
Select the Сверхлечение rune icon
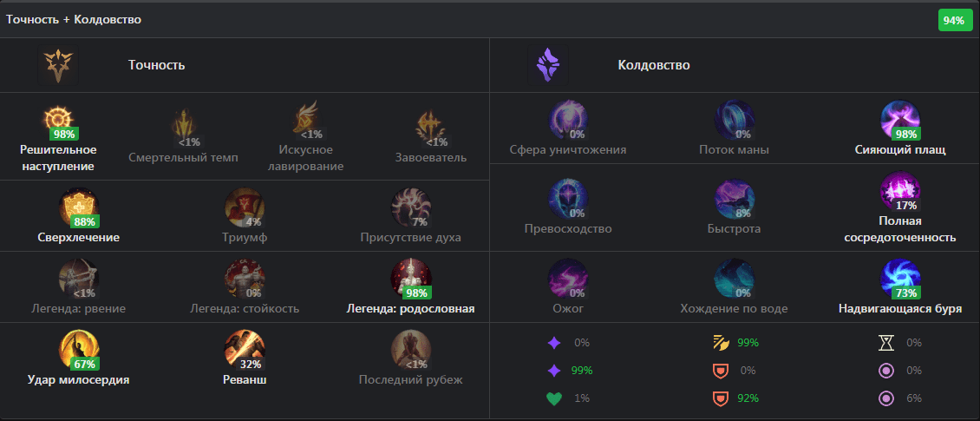point(79,207)
